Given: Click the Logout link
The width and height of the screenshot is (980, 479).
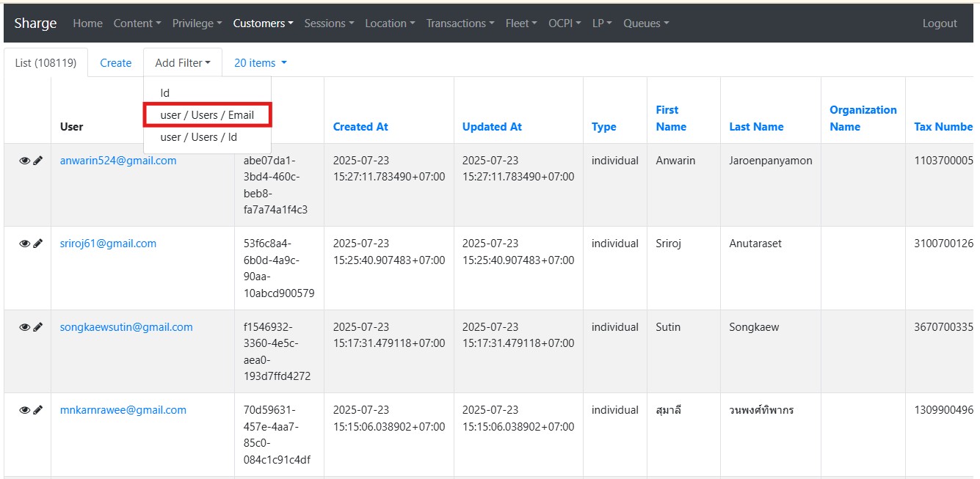Looking at the screenshot, I should tap(940, 23).
